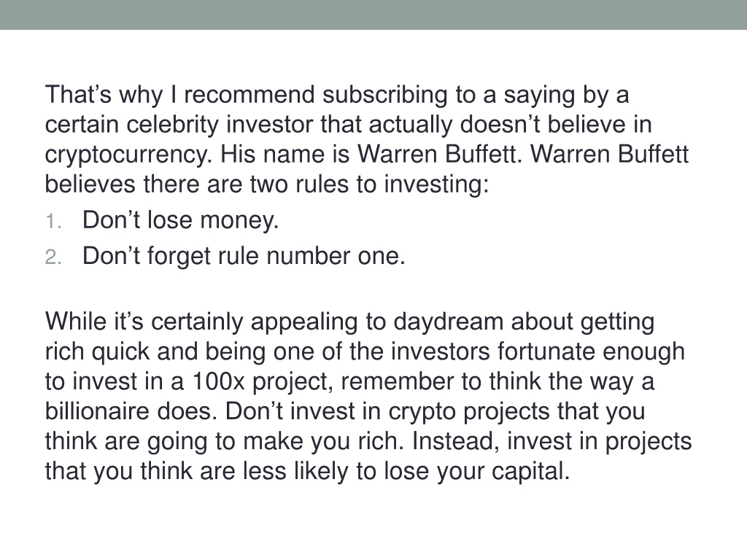The image size is (747, 560).
Task: Click the word "cryptocurrency." in first paragraph
Action: 128,155
